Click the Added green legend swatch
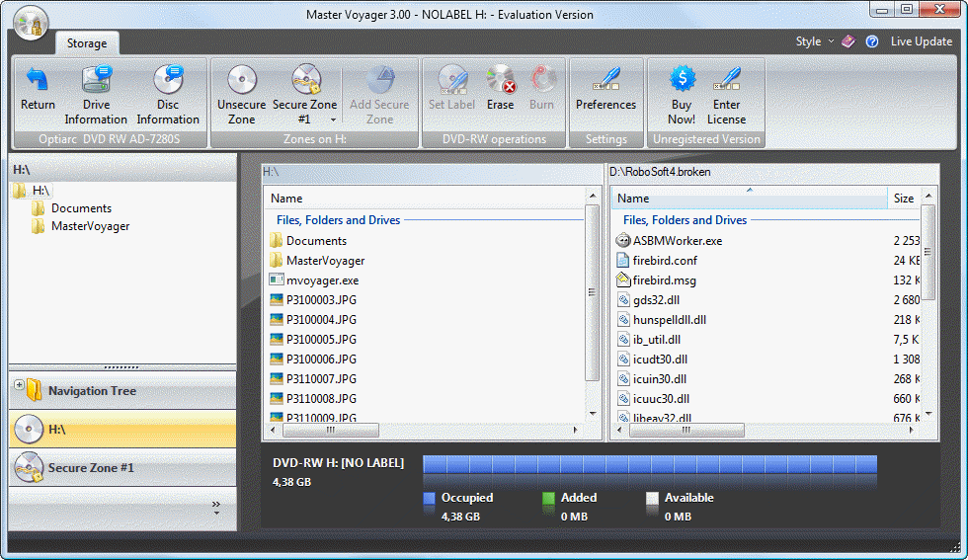The width and height of the screenshot is (968, 560). coord(548,498)
